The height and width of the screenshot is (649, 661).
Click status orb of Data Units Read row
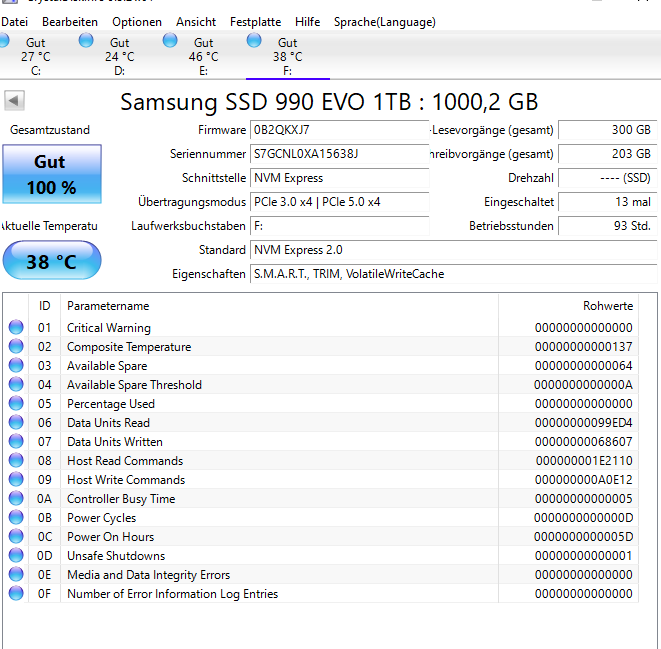click(16, 422)
